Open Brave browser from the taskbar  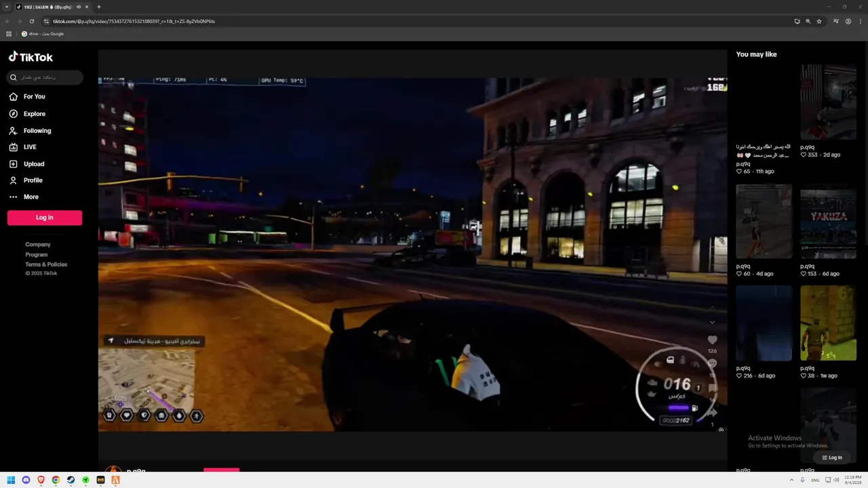click(x=41, y=480)
